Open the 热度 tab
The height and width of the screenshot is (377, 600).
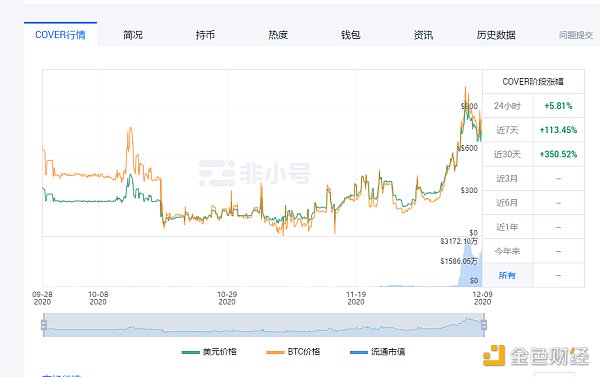pos(278,35)
